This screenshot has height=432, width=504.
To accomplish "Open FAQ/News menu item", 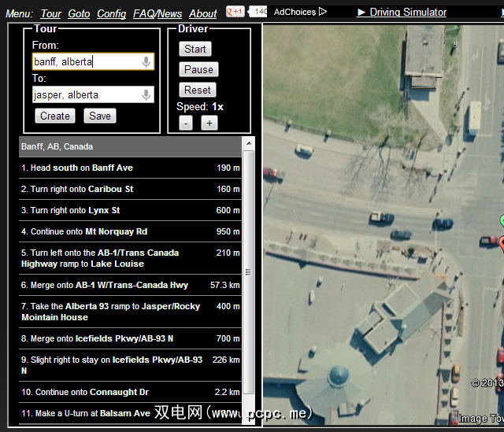I will pyautogui.click(x=157, y=13).
